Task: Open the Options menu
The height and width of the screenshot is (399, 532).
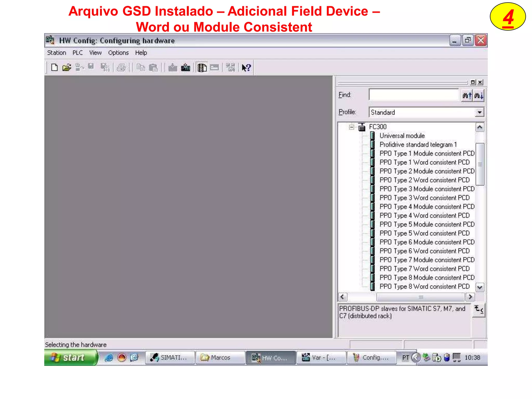Action: 118,53
